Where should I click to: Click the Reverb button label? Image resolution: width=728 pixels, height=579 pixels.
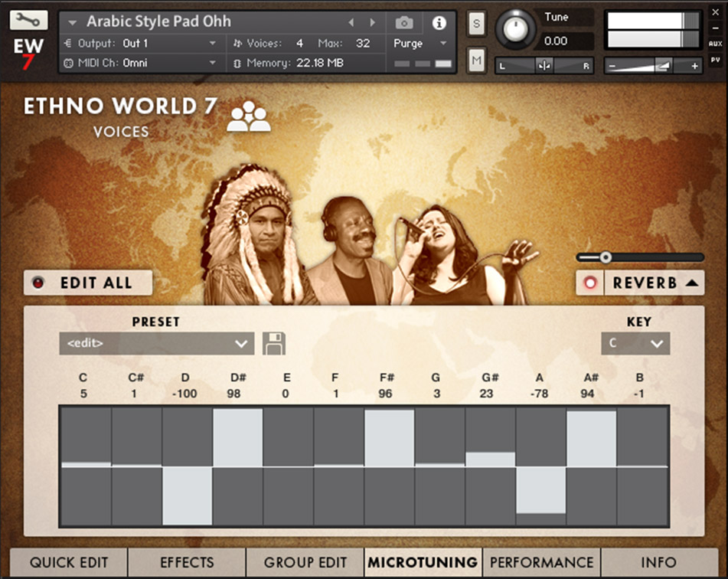click(645, 283)
